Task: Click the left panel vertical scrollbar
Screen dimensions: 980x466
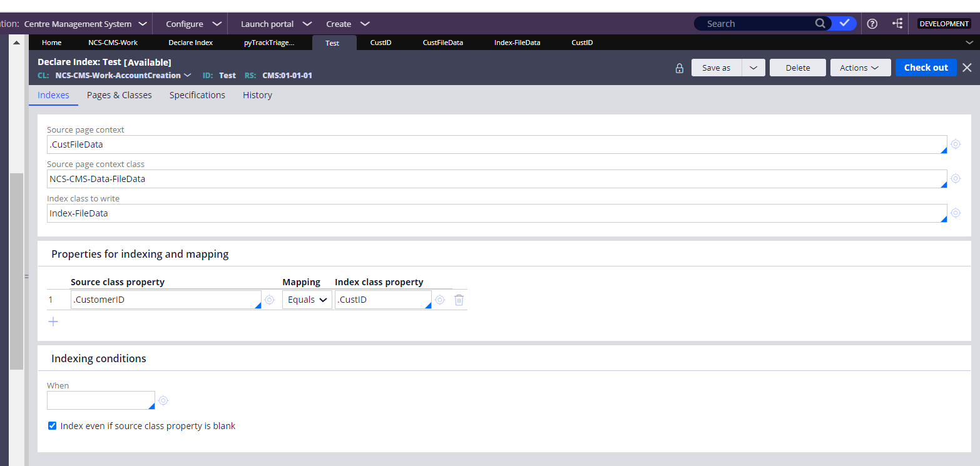Action: coord(16,271)
